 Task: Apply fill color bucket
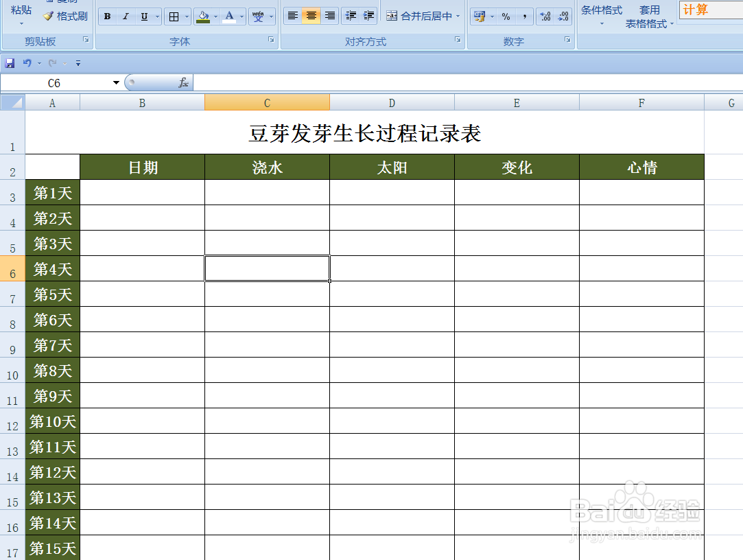(203, 16)
